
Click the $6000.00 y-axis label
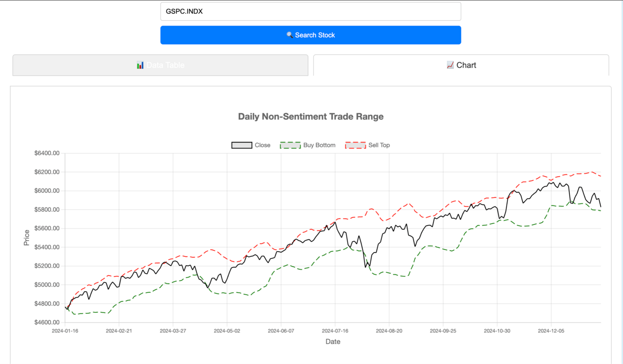[x=47, y=191]
